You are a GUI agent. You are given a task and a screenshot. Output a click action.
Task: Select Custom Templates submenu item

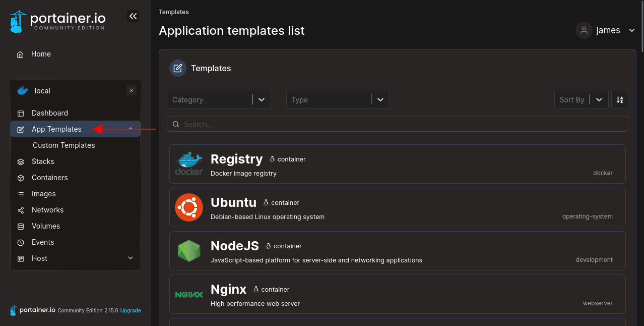(64, 145)
